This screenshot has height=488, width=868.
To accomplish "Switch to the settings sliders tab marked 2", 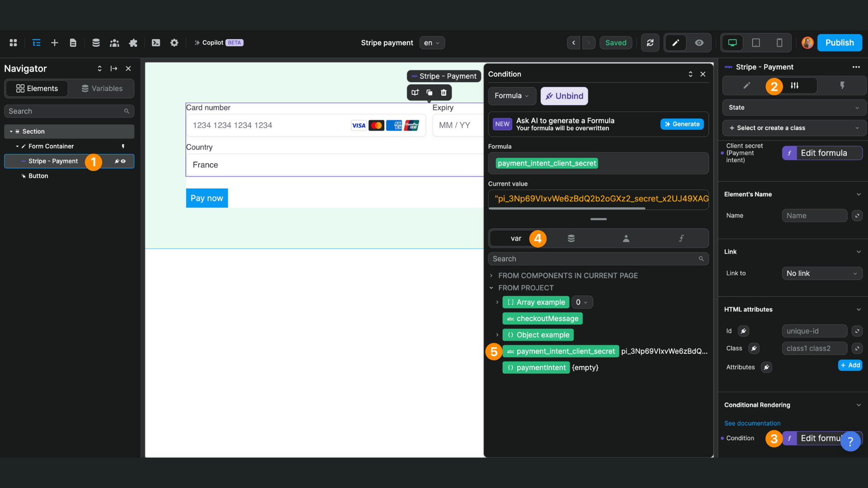I will tap(795, 85).
